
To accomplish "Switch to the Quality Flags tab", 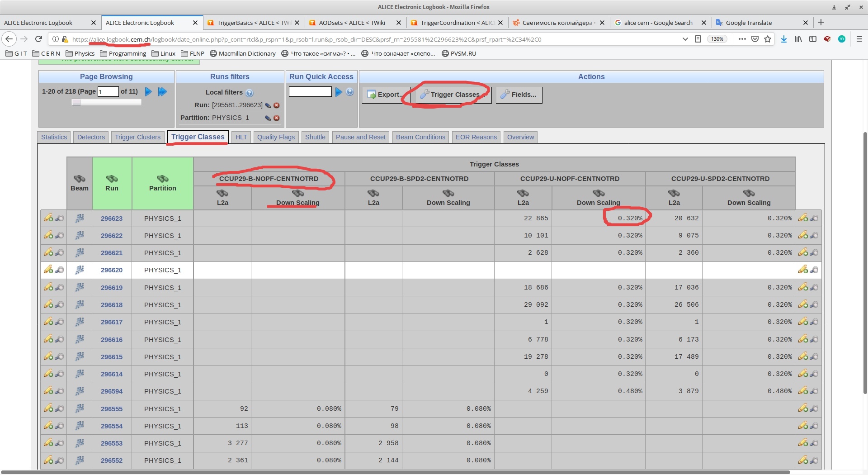I will click(x=276, y=137).
